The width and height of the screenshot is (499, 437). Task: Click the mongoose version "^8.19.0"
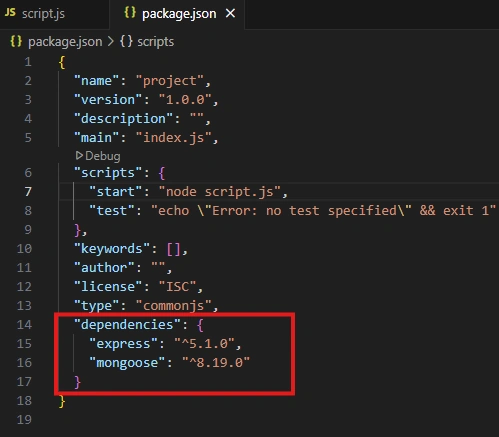point(216,363)
